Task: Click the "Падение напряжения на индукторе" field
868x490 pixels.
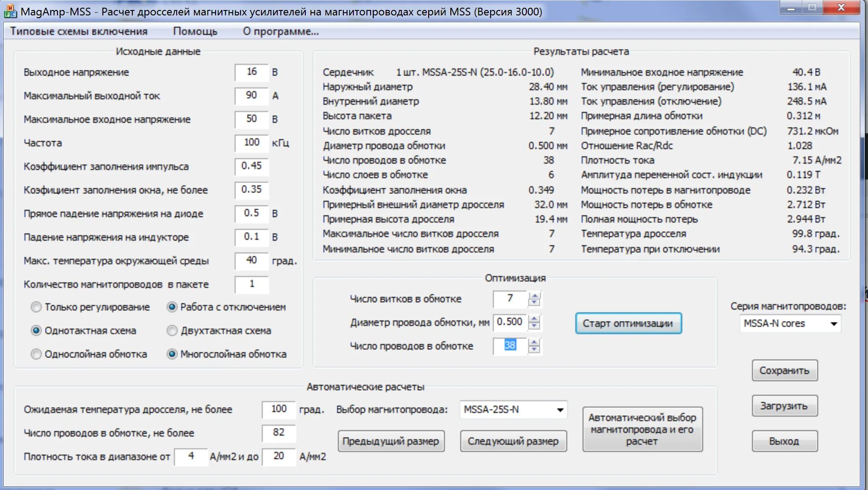Action: point(251,237)
